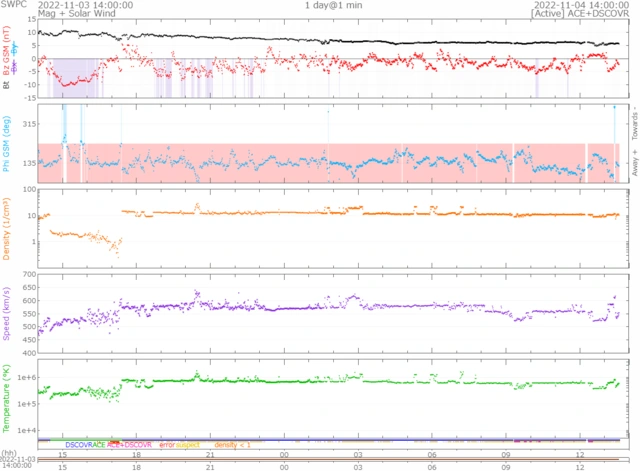Click the Towards - sector label
The height and width of the screenshot is (471, 640).
[635, 123]
